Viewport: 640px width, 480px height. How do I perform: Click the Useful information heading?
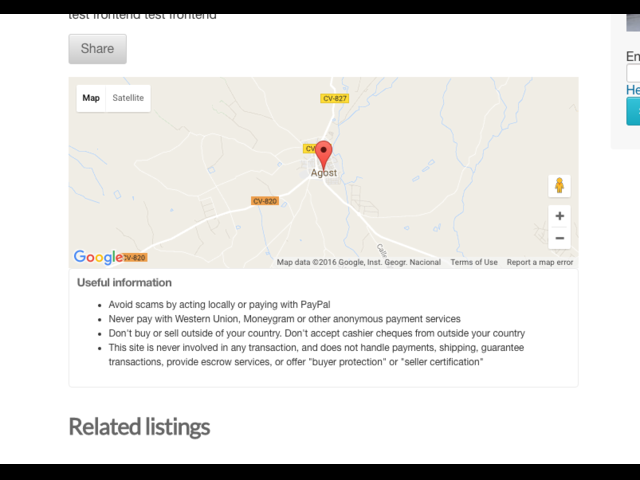124,283
